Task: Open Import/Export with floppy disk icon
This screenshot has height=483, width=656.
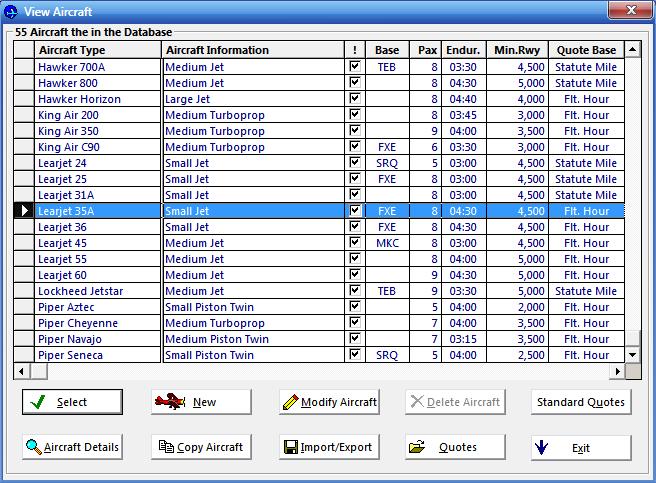Action: pyautogui.click(x=329, y=447)
